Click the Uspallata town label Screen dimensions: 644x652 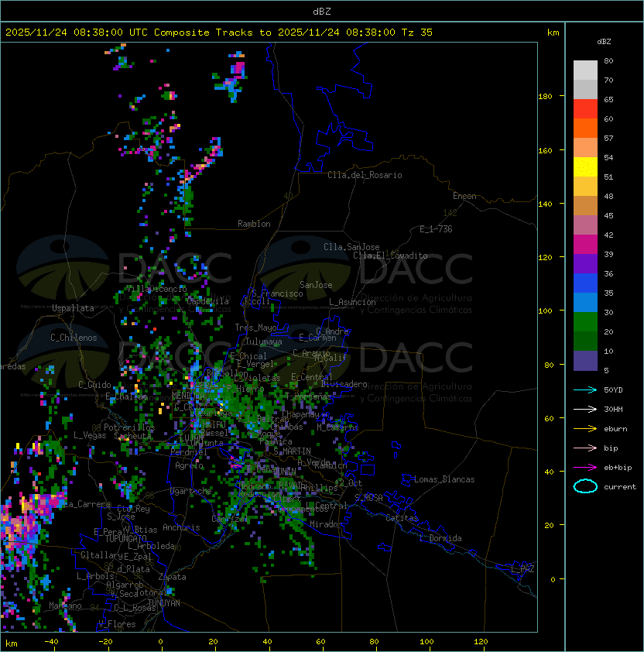[x=73, y=308]
